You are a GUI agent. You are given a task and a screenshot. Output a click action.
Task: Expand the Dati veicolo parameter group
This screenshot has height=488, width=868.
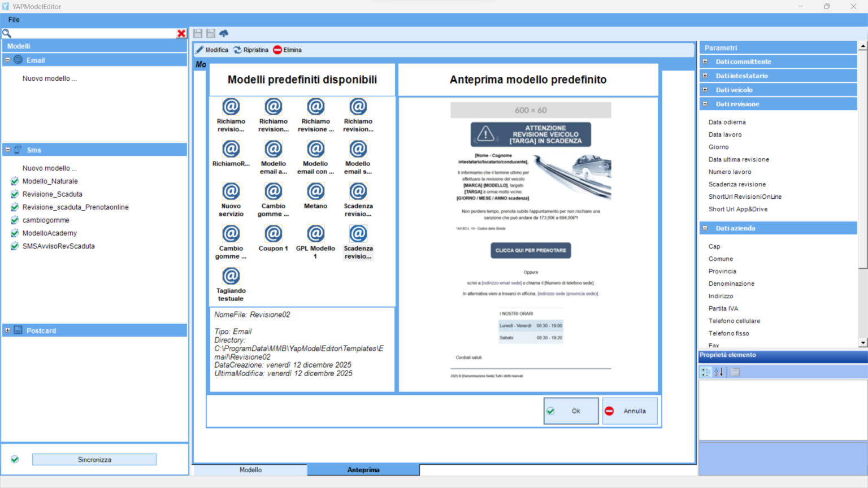pyautogui.click(x=705, y=90)
